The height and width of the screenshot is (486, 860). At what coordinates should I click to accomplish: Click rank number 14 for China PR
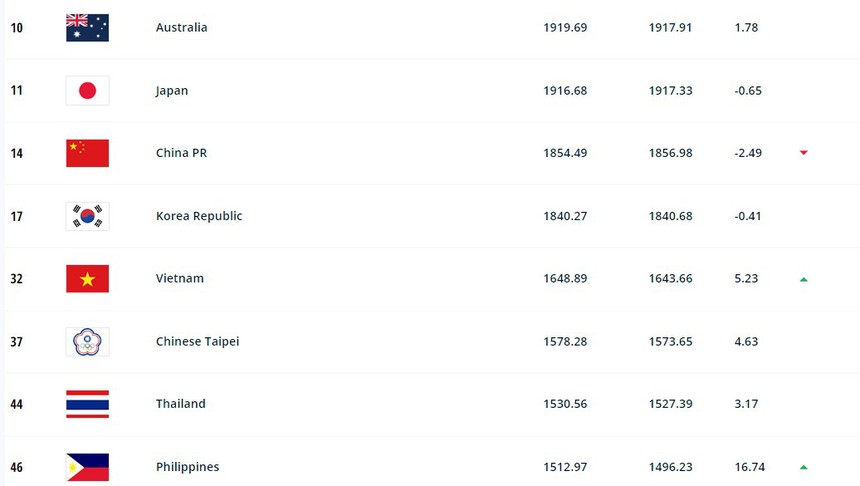pos(17,154)
